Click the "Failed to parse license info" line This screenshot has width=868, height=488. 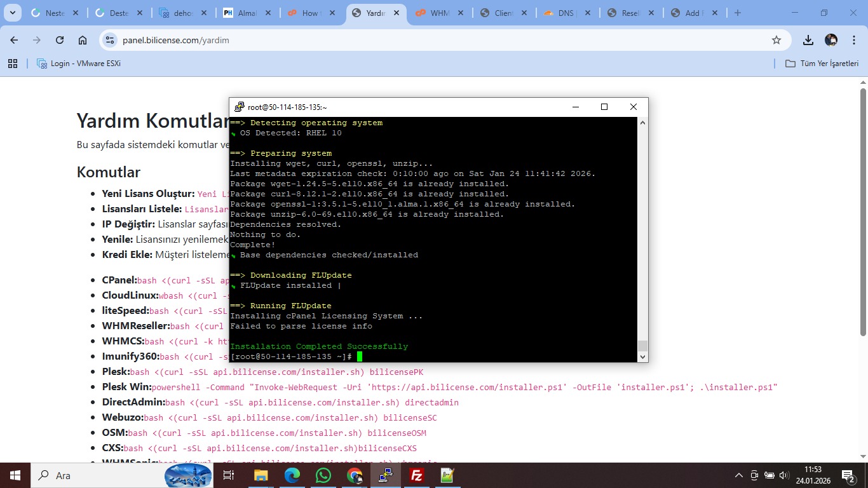(301, 326)
